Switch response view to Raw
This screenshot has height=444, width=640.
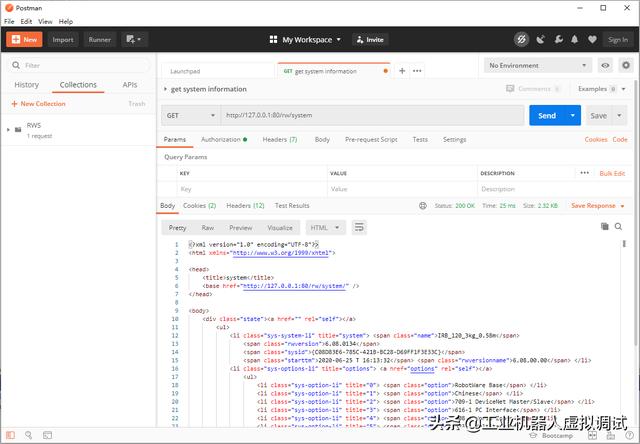(x=207, y=228)
